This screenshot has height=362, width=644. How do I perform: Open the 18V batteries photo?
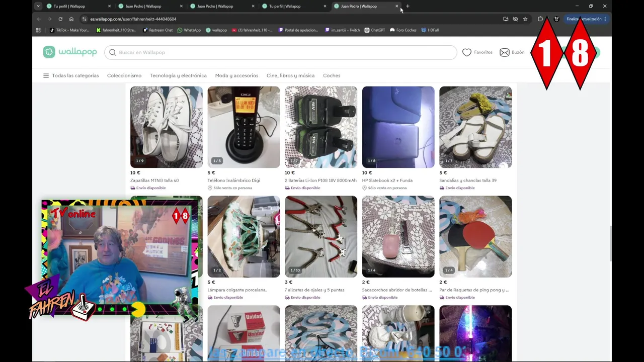321,127
